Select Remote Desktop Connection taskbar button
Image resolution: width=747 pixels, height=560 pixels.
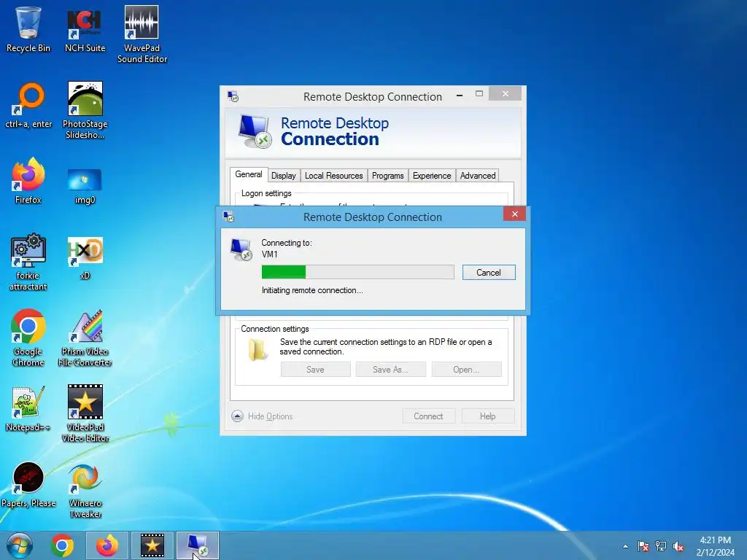click(197, 545)
